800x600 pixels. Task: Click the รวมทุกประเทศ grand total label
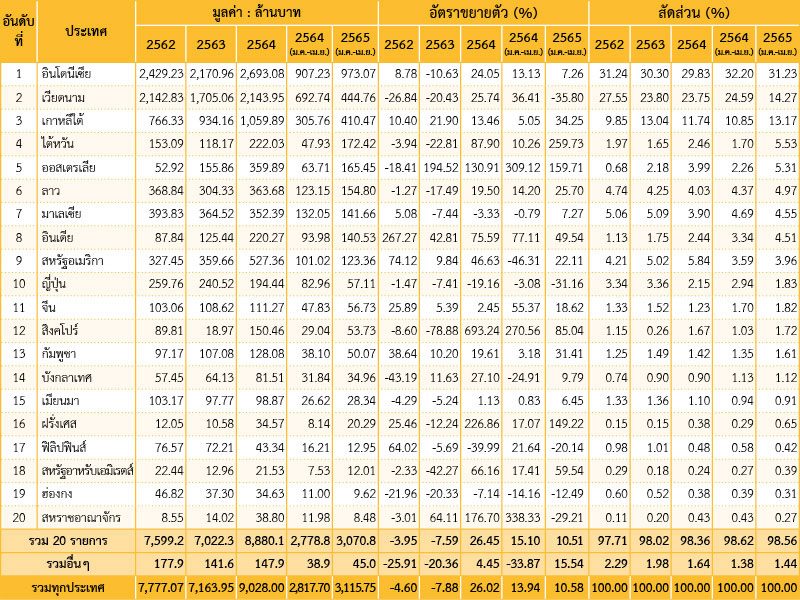[x=68, y=587]
